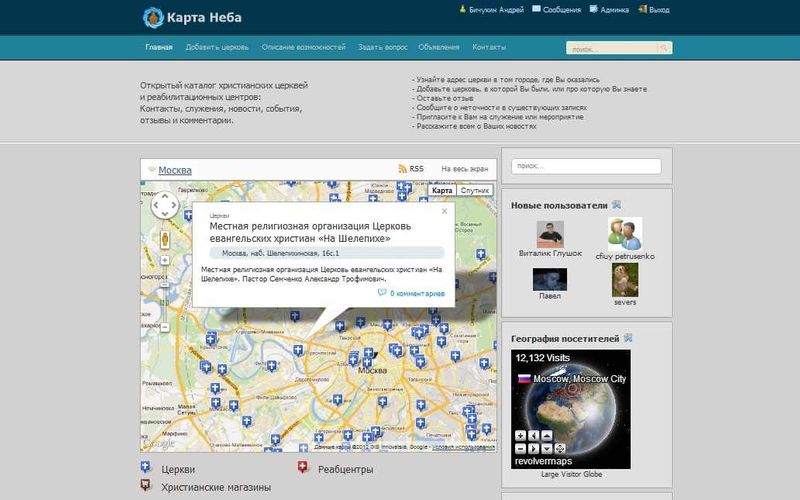Open the map Условия использования link
800x500 pixels.
(x=463, y=447)
